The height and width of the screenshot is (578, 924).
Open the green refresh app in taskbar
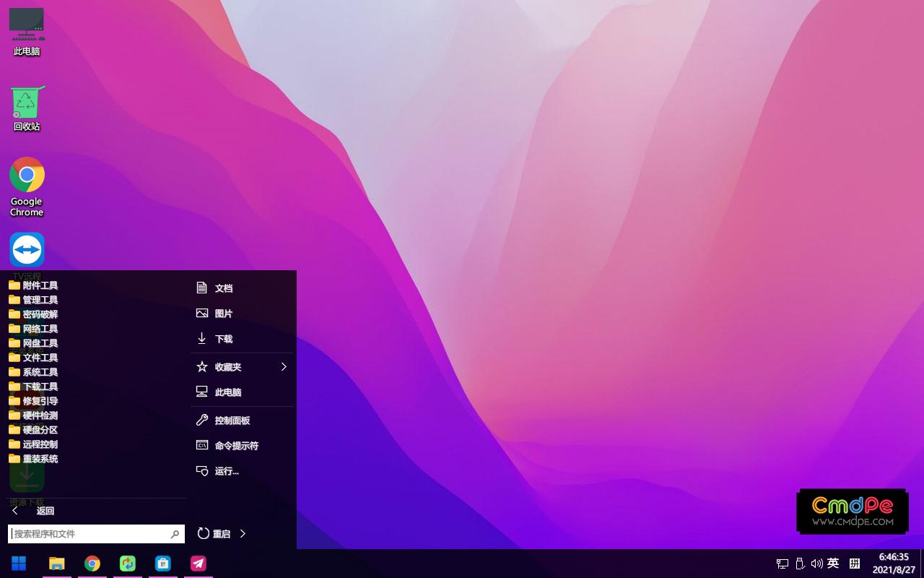(x=128, y=564)
